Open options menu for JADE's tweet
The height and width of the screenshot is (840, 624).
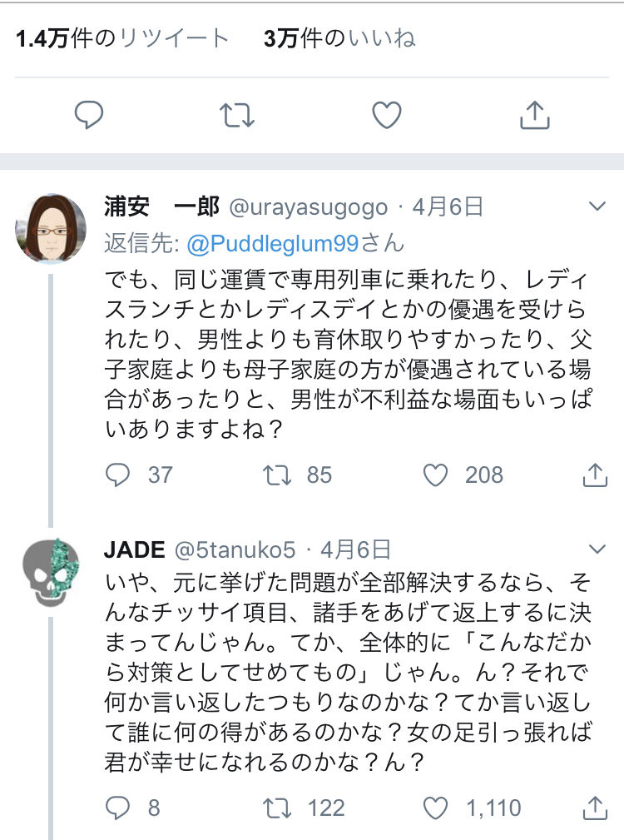coord(597,549)
